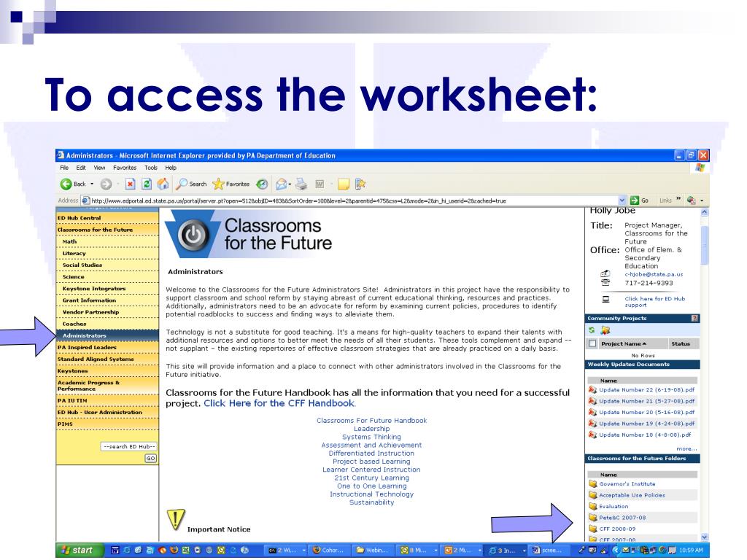
Task: Tick the select-all checkbox beside Project Name
Action: point(592,343)
